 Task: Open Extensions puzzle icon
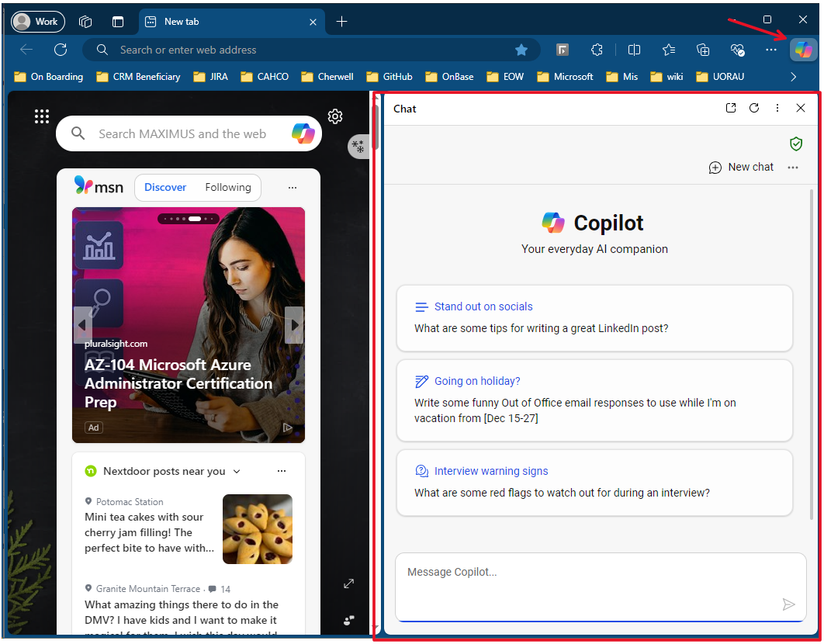[x=597, y=50]
